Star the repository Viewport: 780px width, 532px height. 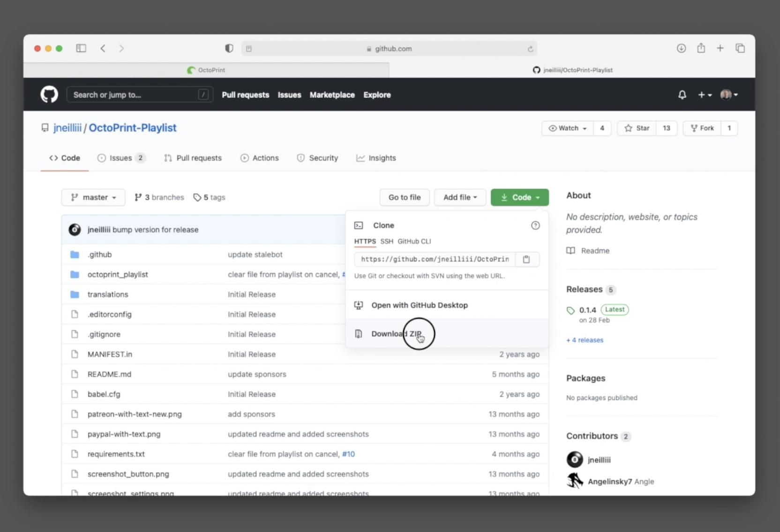637,128
